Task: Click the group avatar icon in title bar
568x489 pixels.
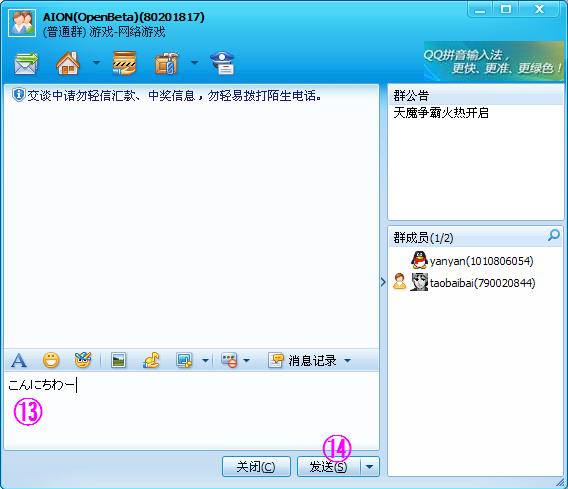Action: click(x=22, y=23)
